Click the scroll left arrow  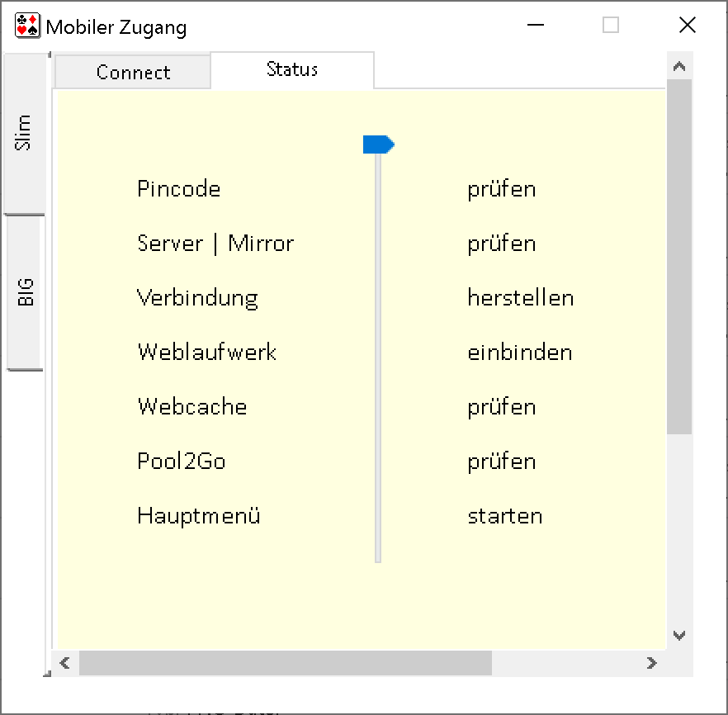(x=65, y=663)
